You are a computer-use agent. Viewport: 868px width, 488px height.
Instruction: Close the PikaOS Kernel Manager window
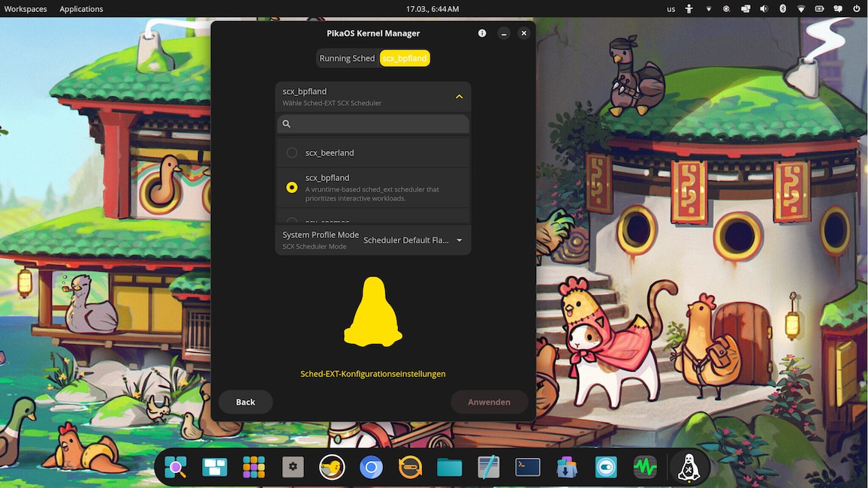tap(523, 33)
